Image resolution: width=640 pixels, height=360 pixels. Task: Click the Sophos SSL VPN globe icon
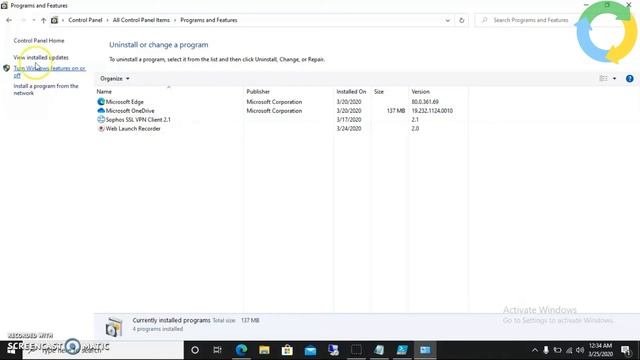point(101,120)
